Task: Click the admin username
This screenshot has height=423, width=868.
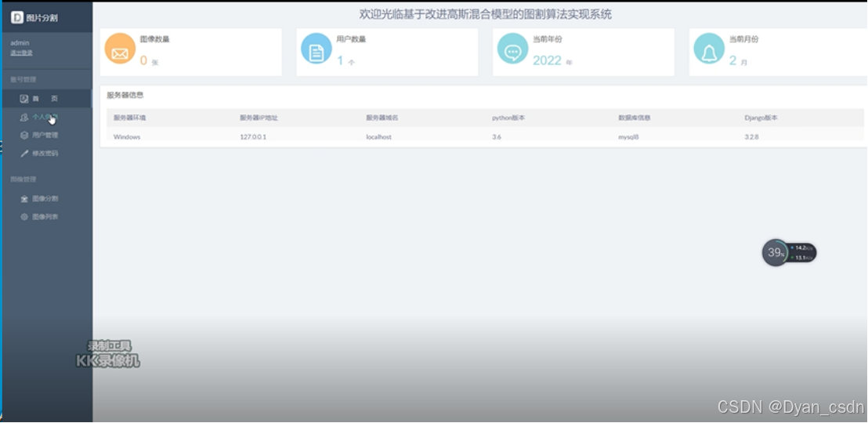Action: [x=20, y=42]
